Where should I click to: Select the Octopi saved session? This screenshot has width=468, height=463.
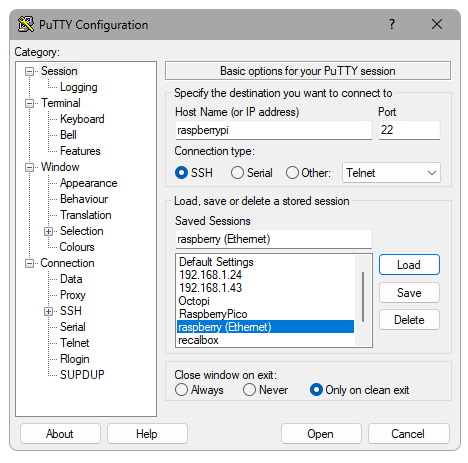pos(266,301)
